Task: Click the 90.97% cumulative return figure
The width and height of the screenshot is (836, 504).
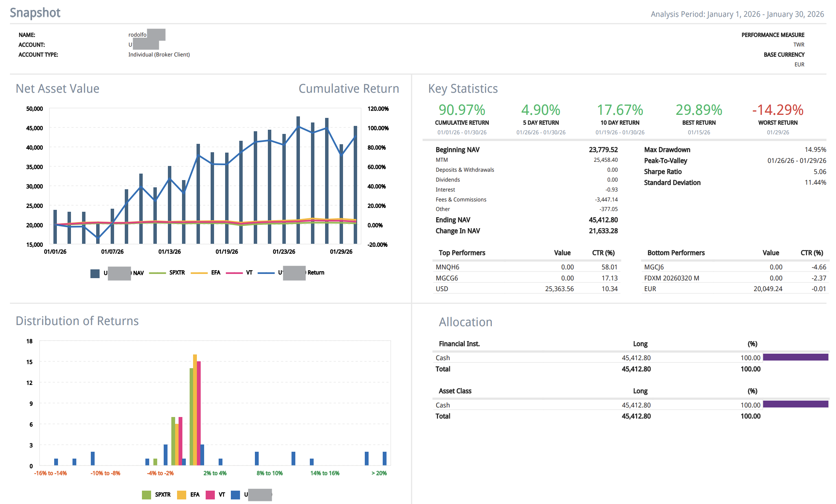Action: coord(462,110)
